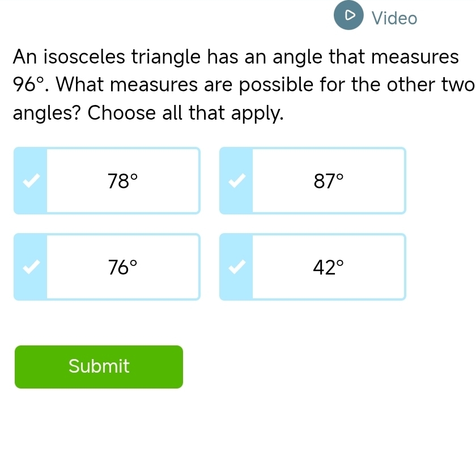Deselect the checkmark beside 76°

31,267
